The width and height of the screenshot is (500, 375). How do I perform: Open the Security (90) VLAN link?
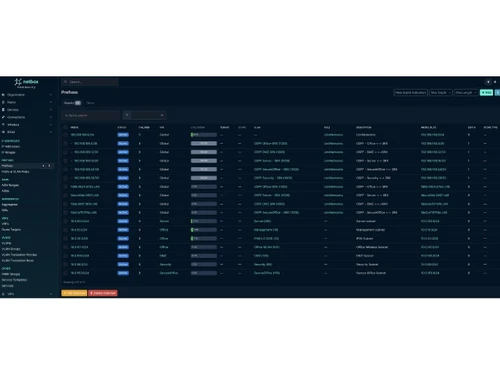click(x=263, y=264)
